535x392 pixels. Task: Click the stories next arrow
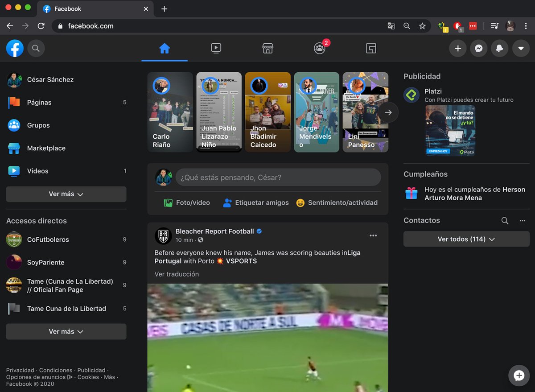(388, 113)
